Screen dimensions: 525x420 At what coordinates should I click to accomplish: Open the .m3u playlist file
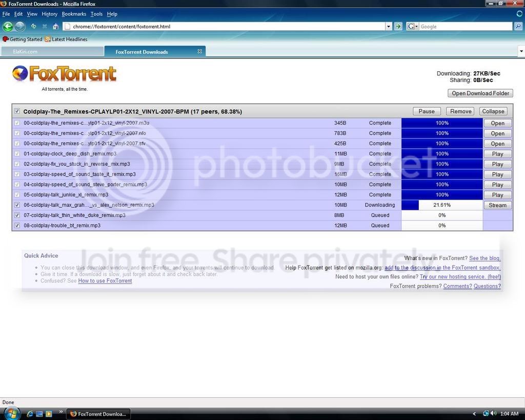tap(497, 123)
